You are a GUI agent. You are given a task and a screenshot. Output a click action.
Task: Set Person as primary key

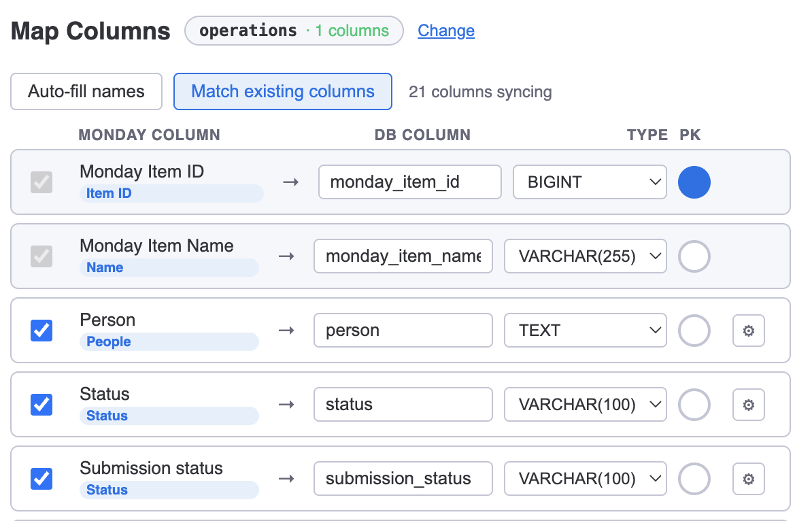coord(694,331)
